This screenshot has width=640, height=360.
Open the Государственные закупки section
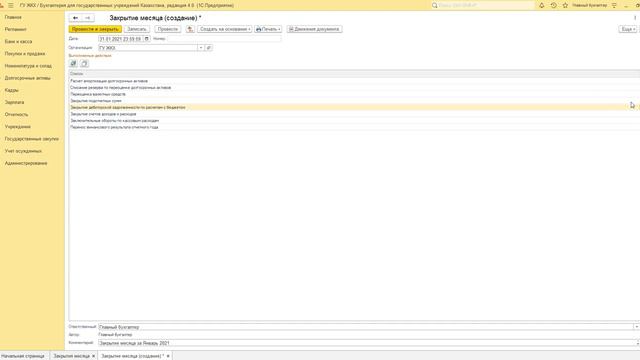click(x=32, y=139)
